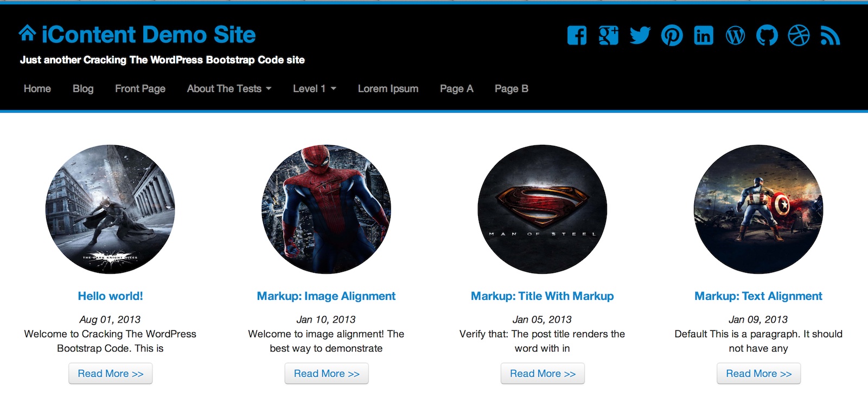
Task: Open the Google Plus social icon
Action: [608, 36]
